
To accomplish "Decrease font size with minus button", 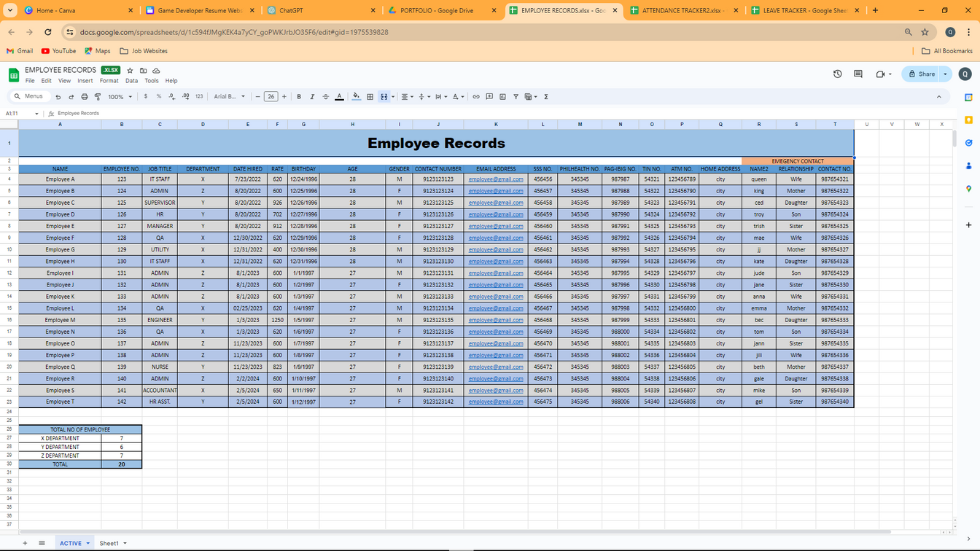I will coord(257,97).
